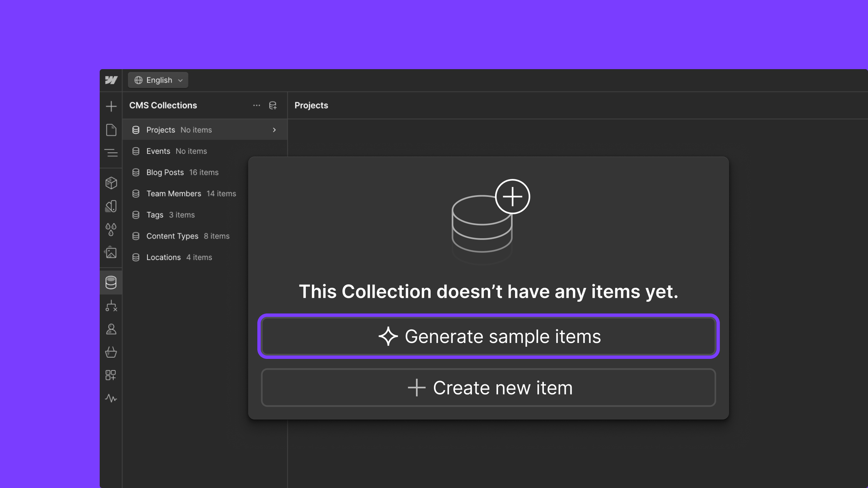Click 'No items' beside Events
The image size is (868, 488).
click(x=191, y=151)
